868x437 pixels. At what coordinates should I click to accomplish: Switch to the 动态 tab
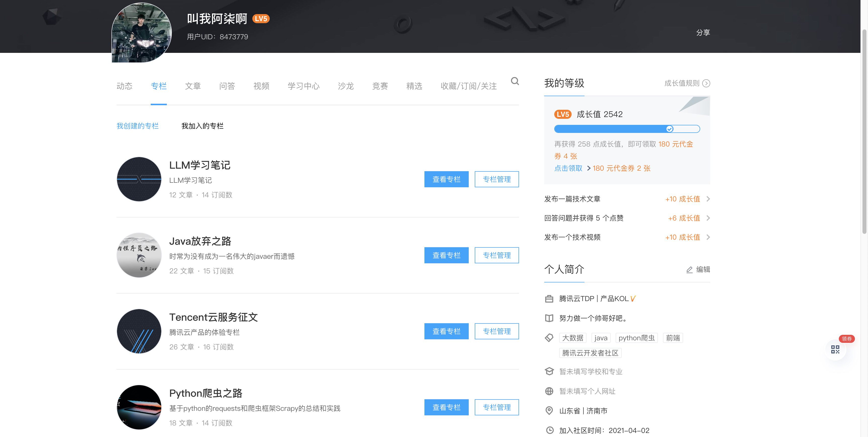click(124, 86)
